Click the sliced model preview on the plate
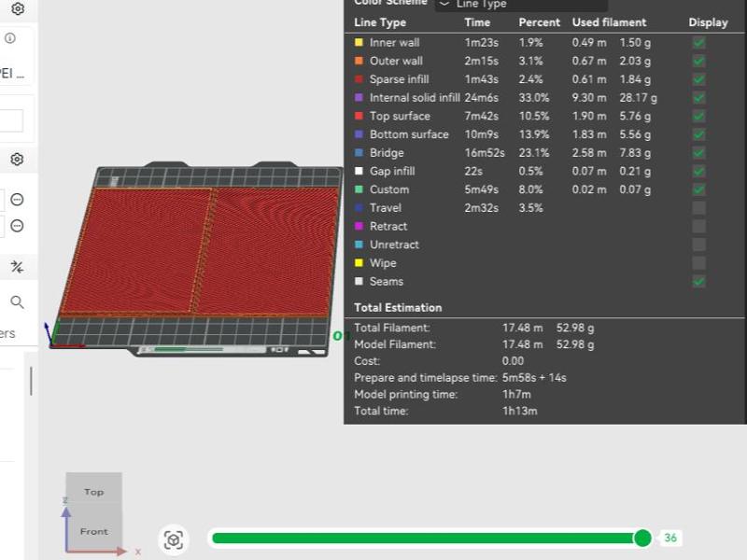The width and height of the screenshot is (747, 560). [x=200, y=251]
